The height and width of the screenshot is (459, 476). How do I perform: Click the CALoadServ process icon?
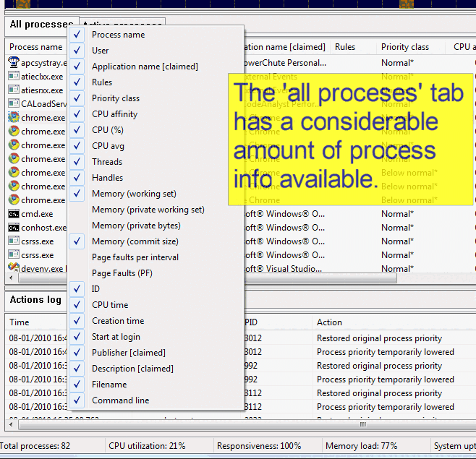(x=14, y=103)
